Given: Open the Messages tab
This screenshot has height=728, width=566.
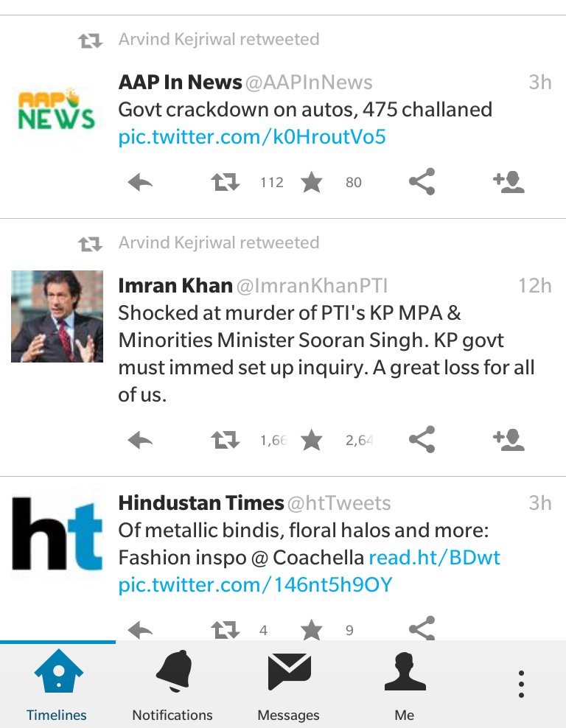Looking at the screenshot, I should click(x=289, y=685).
